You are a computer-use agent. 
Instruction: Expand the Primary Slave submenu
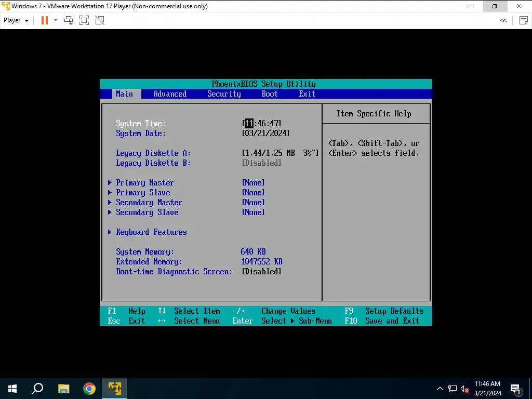(x=143, y=192)
